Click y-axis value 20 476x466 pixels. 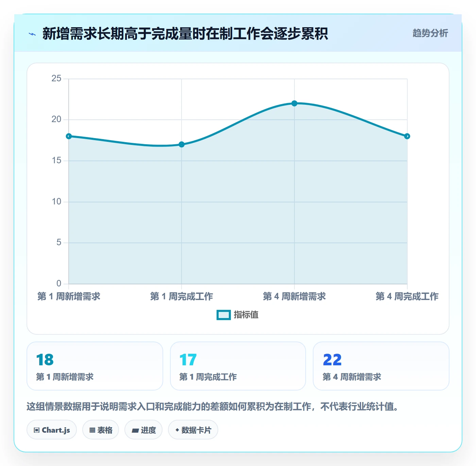pyautogui.click(x=56, y=119)
